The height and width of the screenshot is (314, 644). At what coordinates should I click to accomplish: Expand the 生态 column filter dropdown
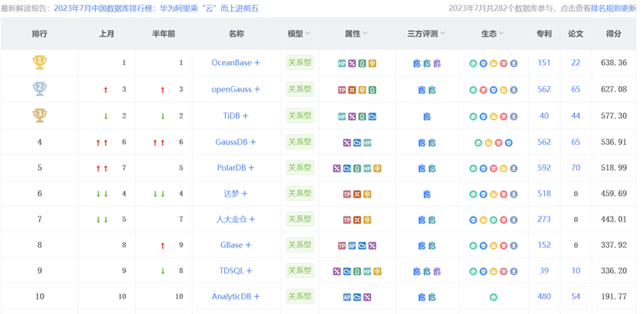pos(501,34)
